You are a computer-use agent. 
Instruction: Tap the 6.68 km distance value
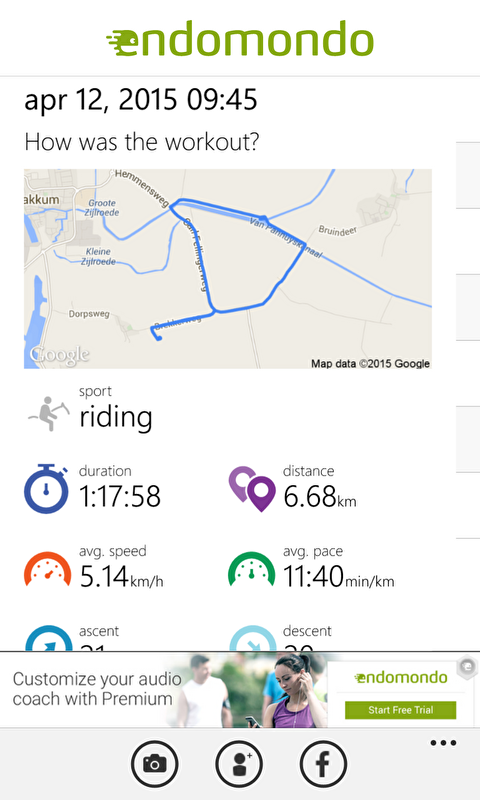[x=320, y=496]
